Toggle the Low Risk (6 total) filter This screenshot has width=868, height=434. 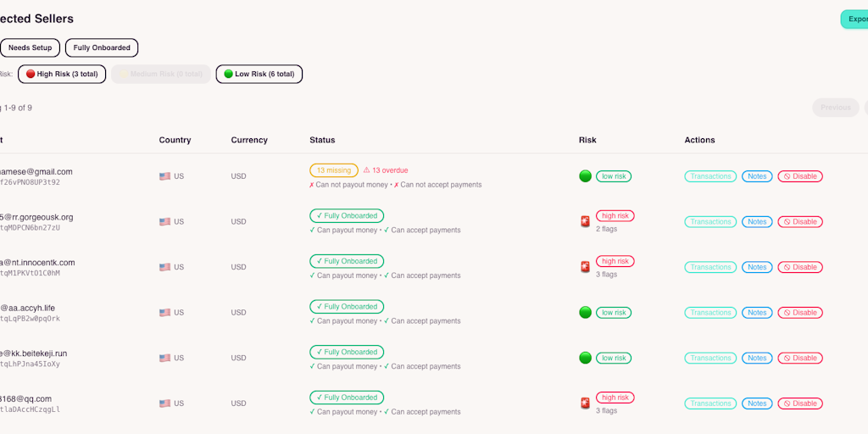click(x=259, y=75)
